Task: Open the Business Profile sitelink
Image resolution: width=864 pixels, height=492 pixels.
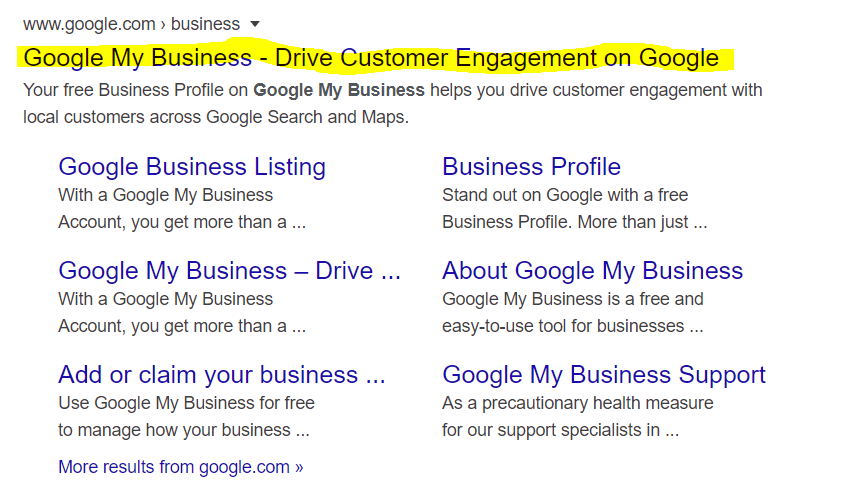Action: click(x=531, y=166)
